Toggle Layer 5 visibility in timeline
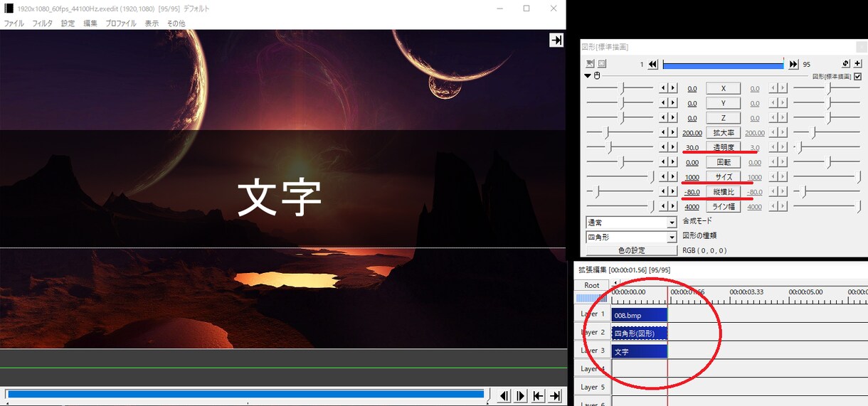The image size is (868, 406). (x=592, y=388)
